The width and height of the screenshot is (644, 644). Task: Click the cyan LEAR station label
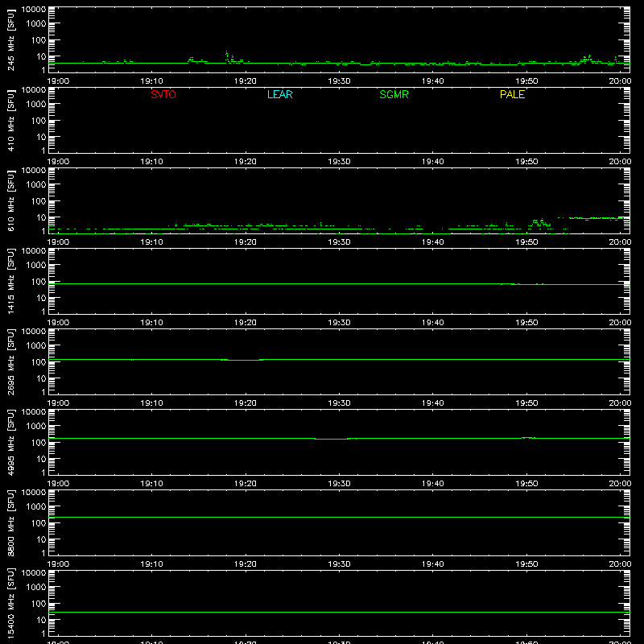click(279, 94)
